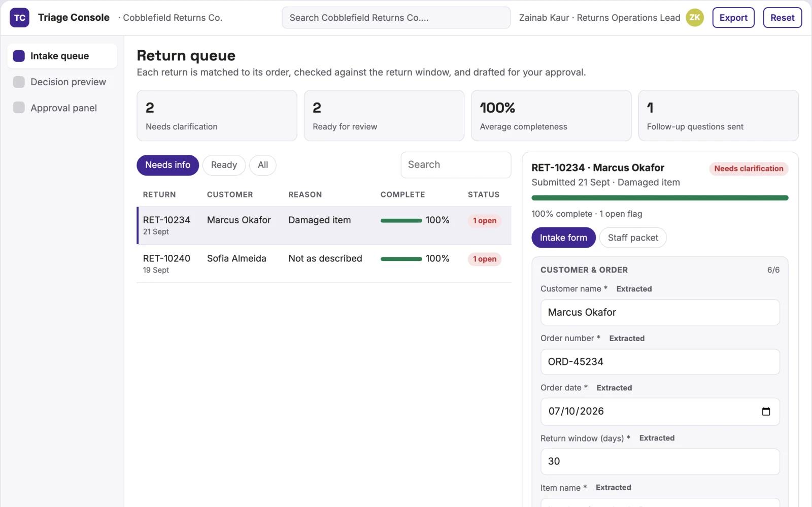Open the order date calendar picker icon
Viewport: 812px width, 507px height.
[x=766, y=412]
